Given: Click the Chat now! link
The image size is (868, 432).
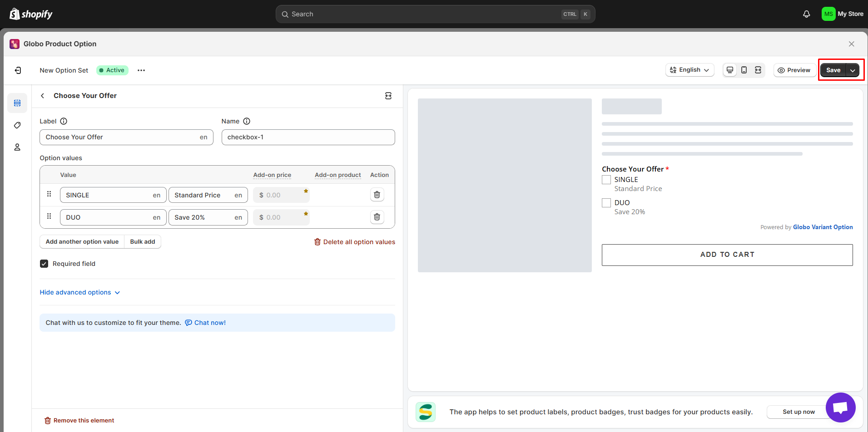Looking at the screenshot, I should [209, 323].
